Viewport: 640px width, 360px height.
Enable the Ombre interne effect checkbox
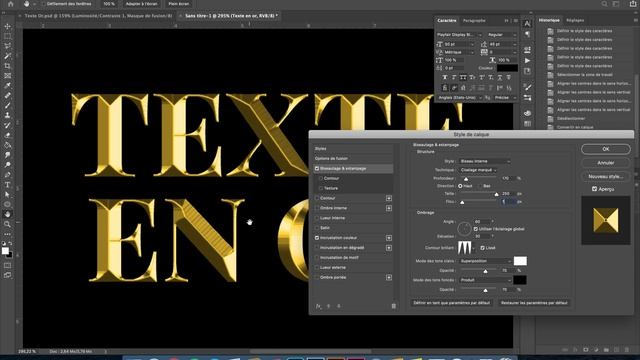click(x=317, y=208)
